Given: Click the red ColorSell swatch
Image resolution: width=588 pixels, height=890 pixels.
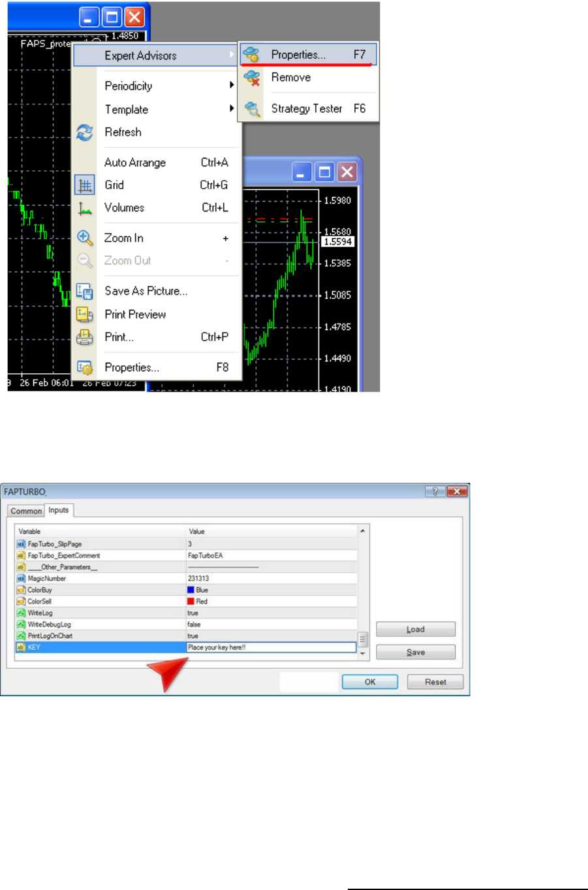Looking at the screenshot, I should (191, 602).
